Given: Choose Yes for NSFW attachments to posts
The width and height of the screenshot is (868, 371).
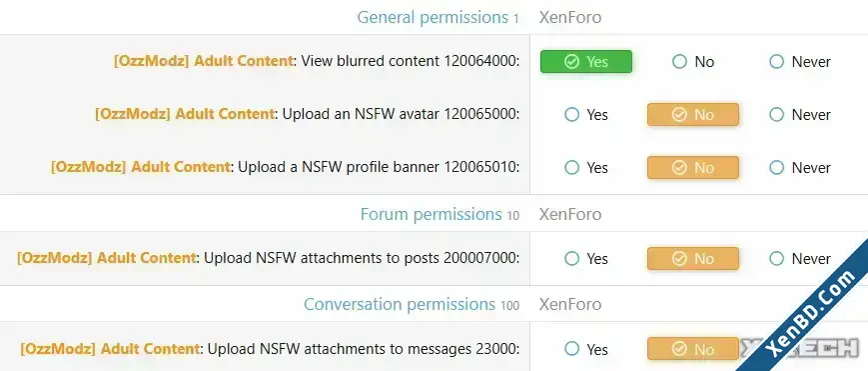Looking at the screenshot, I should (x=585, y=258).
